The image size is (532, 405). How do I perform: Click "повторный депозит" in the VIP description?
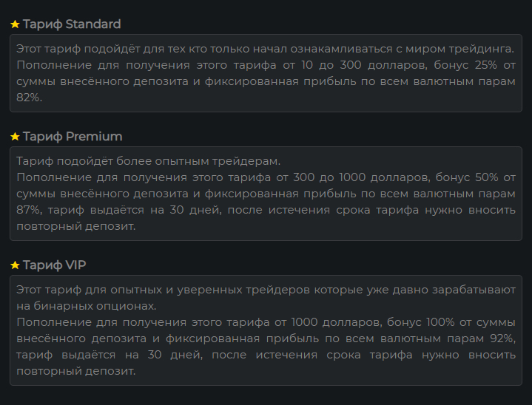[x=75, y=371]
